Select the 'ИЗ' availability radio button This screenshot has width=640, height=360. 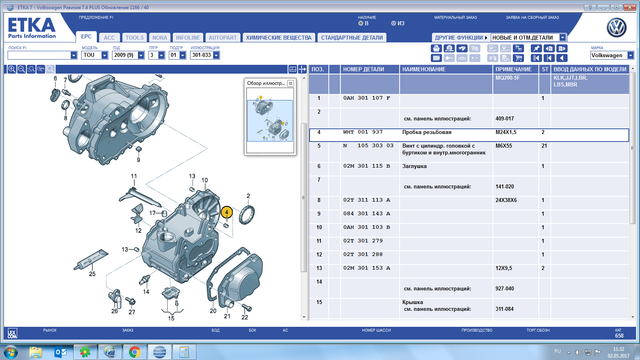click(x=393, y=23)
